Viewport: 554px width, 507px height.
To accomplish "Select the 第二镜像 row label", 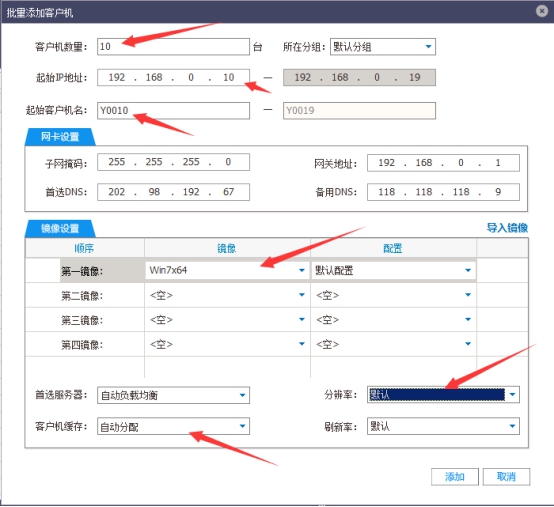I will click(x=82, y=296).
